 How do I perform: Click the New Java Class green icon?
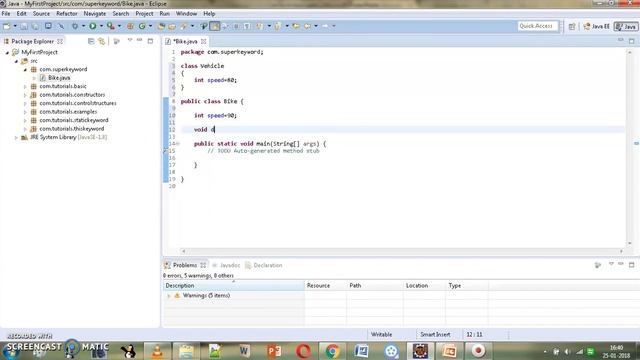(x=142, y=26)
